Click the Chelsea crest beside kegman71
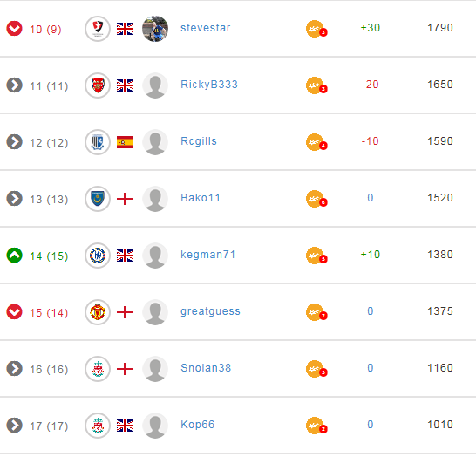The image size is (476, 457). 98,256
